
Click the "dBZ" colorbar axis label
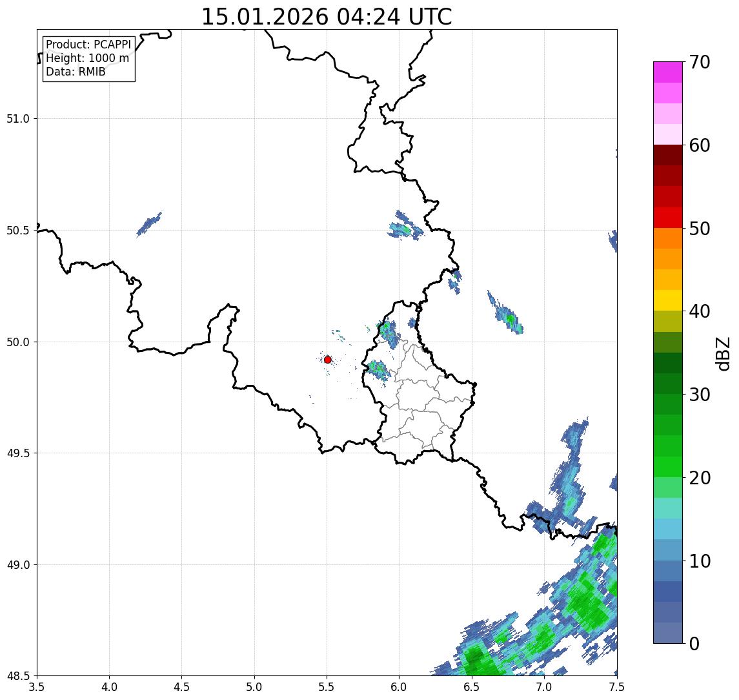tap(722, 353)
